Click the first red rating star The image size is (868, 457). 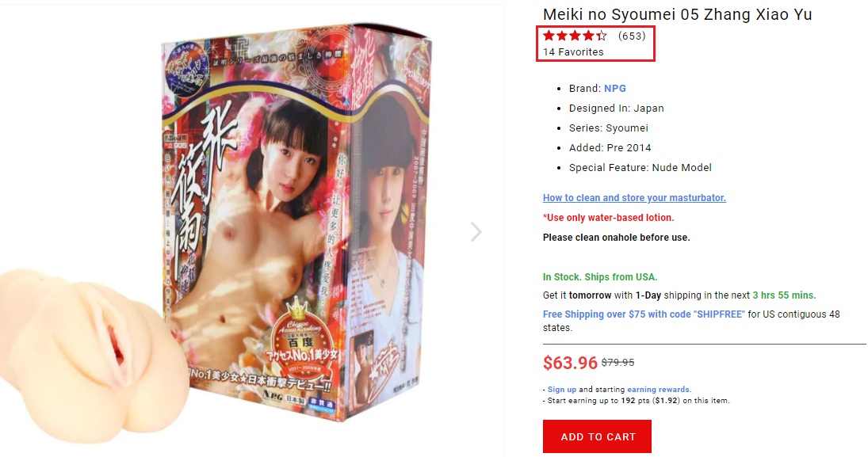549,36
